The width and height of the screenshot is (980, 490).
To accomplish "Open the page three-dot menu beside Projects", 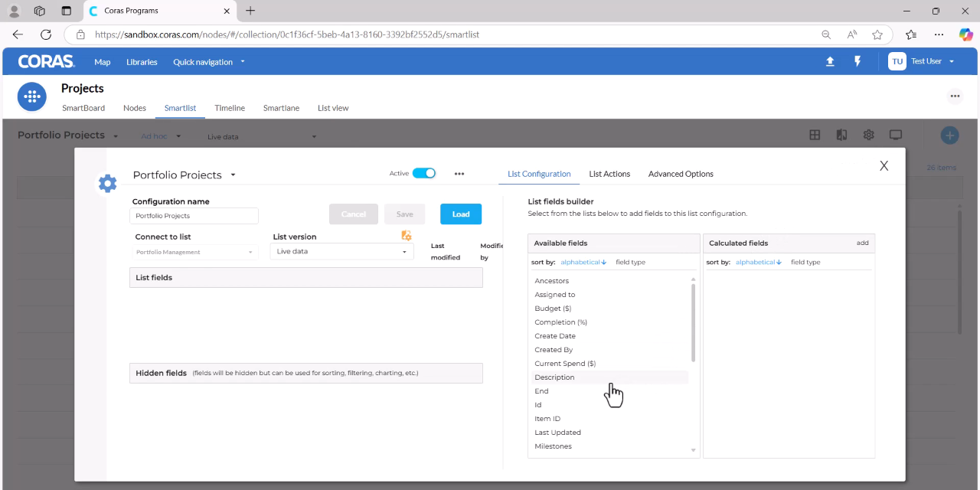I will click(955, 96).
